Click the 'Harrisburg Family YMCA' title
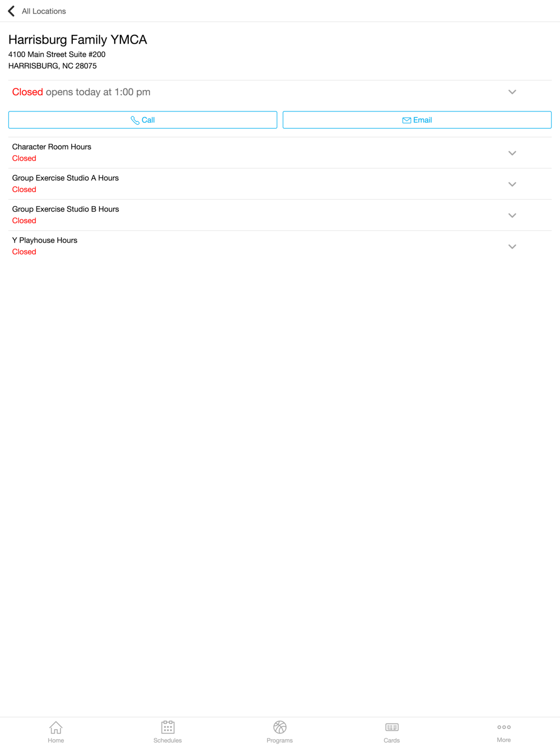This screenshot has width=560, height=747. point(77,40)
